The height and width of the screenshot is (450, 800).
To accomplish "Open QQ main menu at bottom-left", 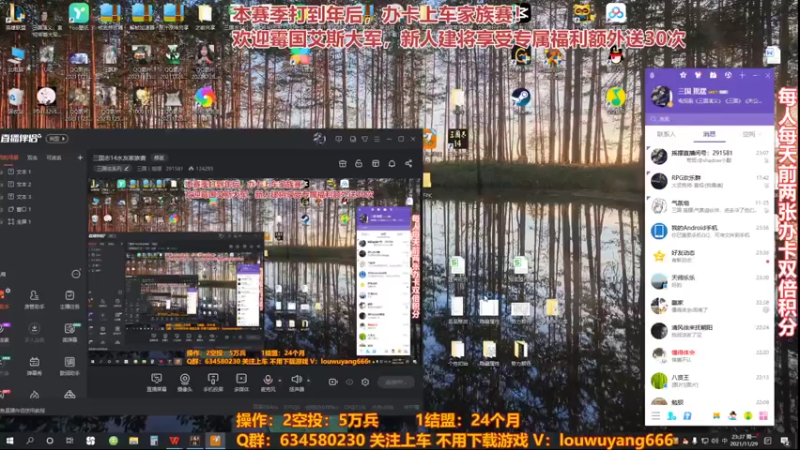I will pos(656,416).
